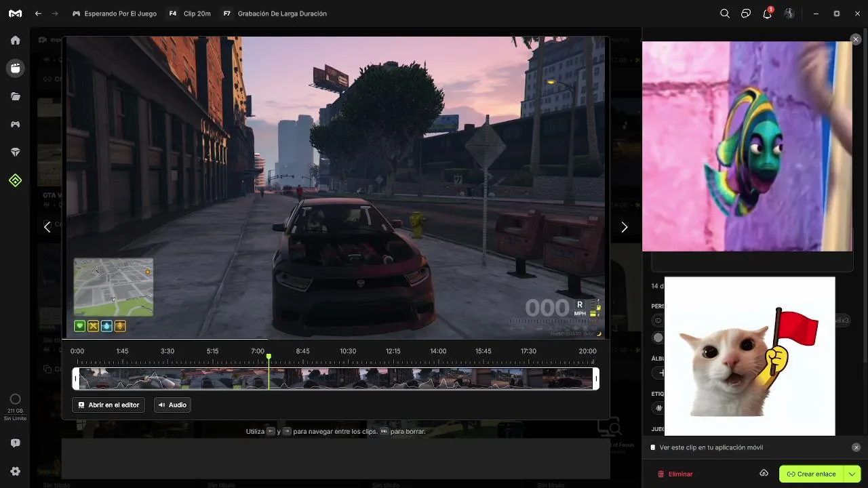
Task: Click the Medal logo in title bar
Action: tap(15, 14)
